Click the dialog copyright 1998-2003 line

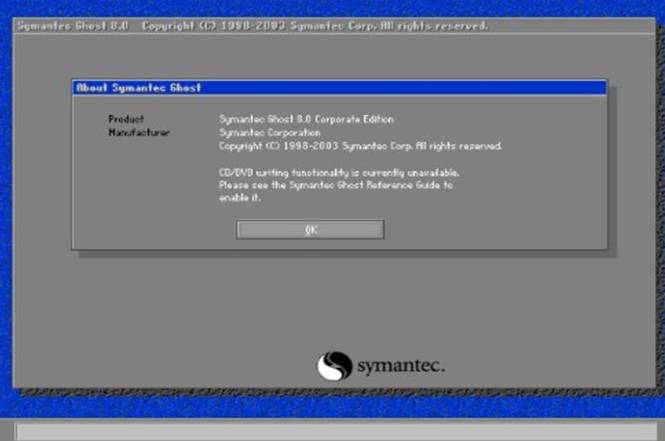tap(360, 146)
